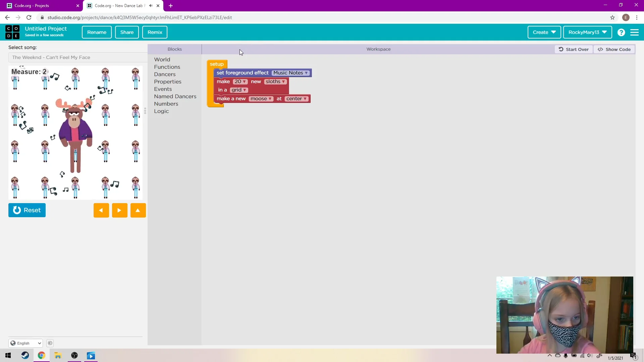Click the Code.org home icon
Screen dimensions: 644x362
pos(12,32)
